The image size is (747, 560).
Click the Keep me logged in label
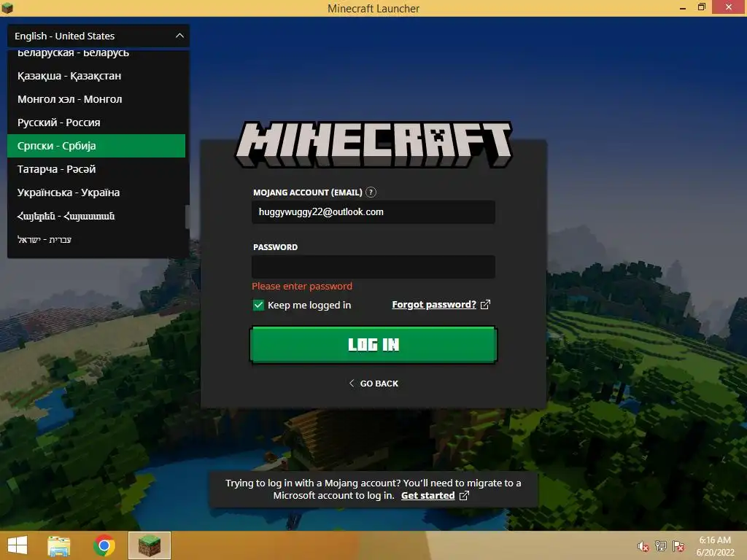coord(309,306)
